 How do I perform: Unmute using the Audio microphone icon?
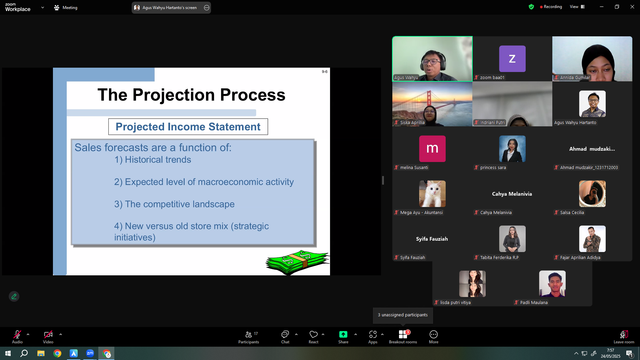(x=17, y=334)
